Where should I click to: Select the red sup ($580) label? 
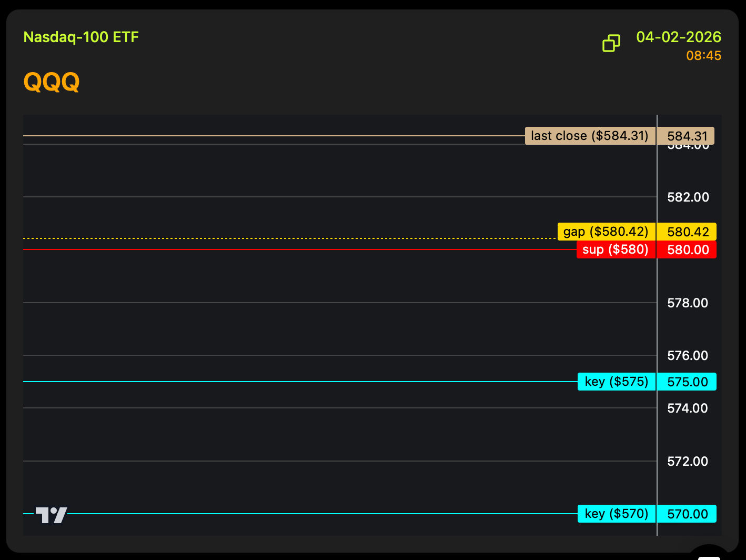616,249
